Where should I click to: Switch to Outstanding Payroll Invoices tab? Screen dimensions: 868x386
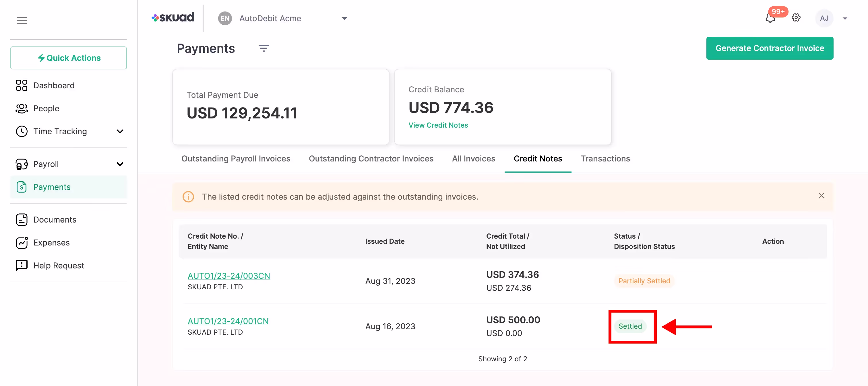point(236,159)
